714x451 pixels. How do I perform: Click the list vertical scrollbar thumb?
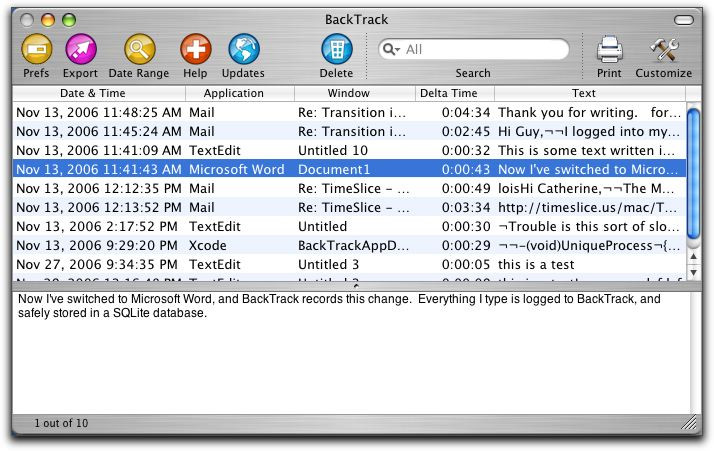tap(693, 174)
